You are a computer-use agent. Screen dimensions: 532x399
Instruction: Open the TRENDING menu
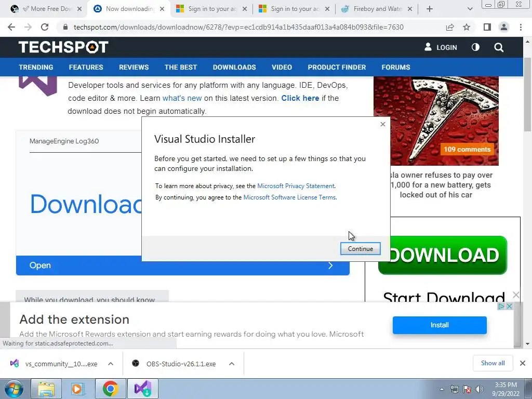pyautogui.click(x=36, y=67)
